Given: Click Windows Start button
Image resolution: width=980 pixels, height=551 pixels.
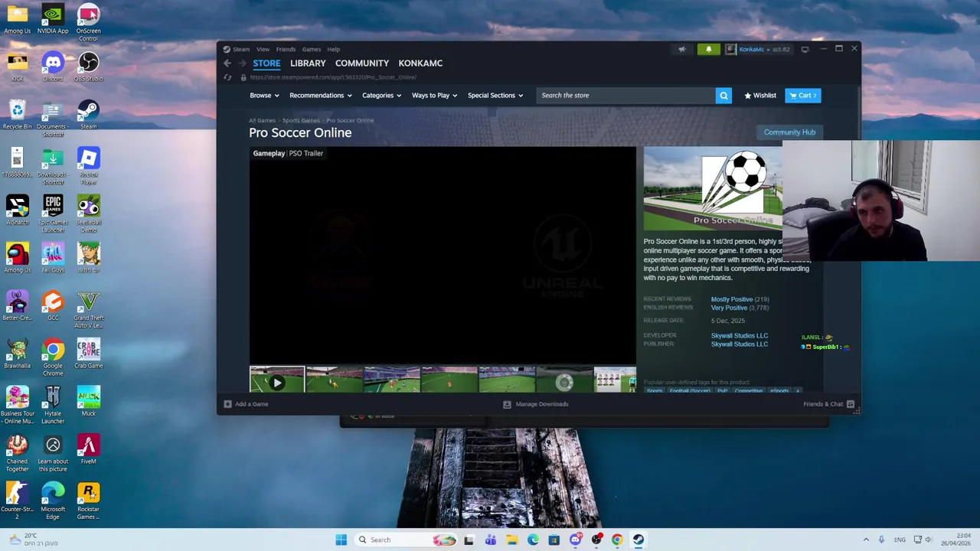Looking at the screenshot, I should [x=341, y=540].
